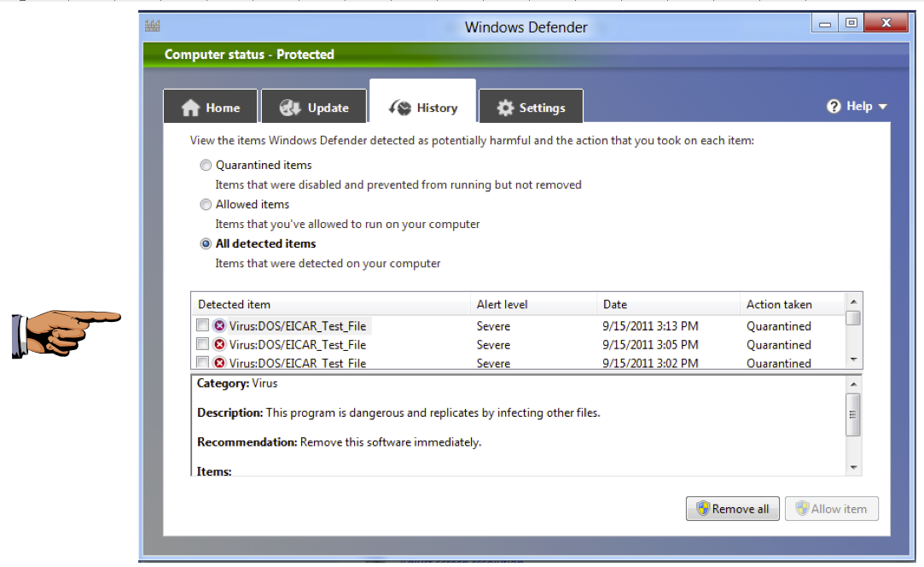
Task: Check the box for the 3:13 PM virus entry
Action: pyautogui.click(x=202, y=325)
